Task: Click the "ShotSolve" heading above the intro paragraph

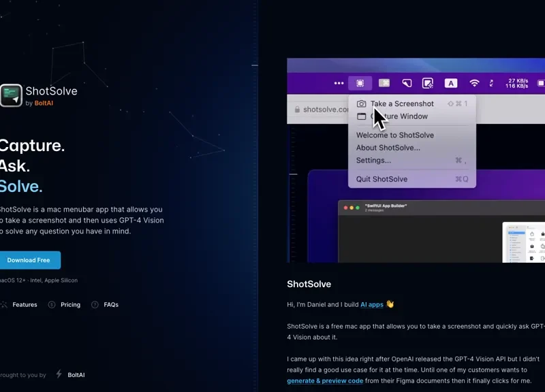Action: [309, 284]
